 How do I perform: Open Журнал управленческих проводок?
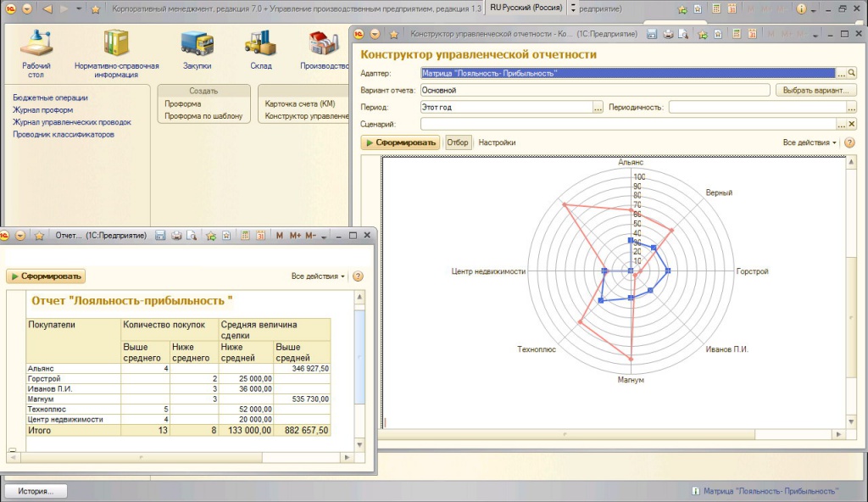72,122
